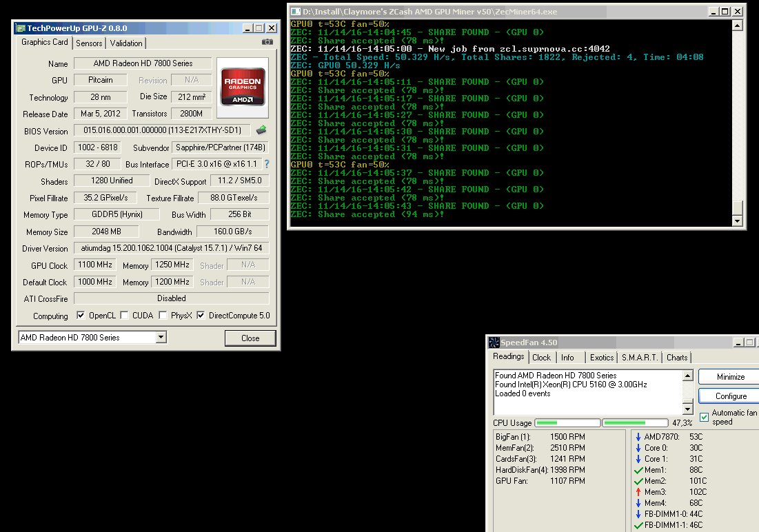The height and width of the screenshot is (532, 759).
Task: Click the Total Speed 50.329 H/s console line
Action: (x=497, y=57)
